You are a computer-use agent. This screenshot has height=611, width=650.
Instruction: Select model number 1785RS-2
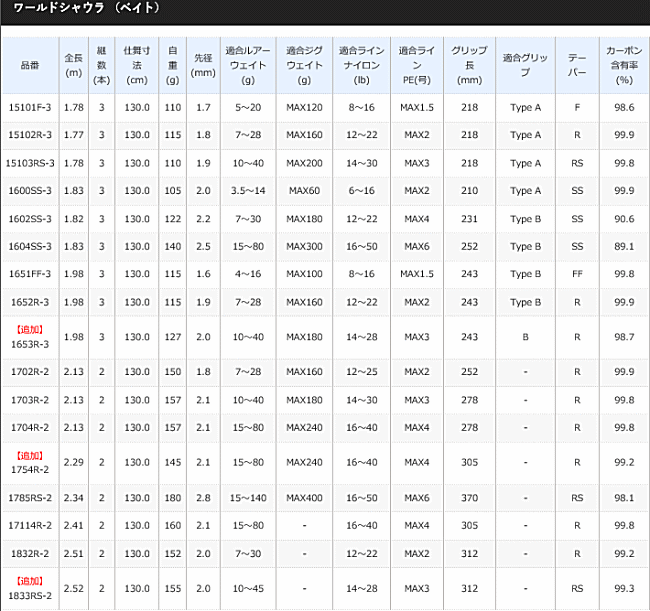click(x=30, y=498)
